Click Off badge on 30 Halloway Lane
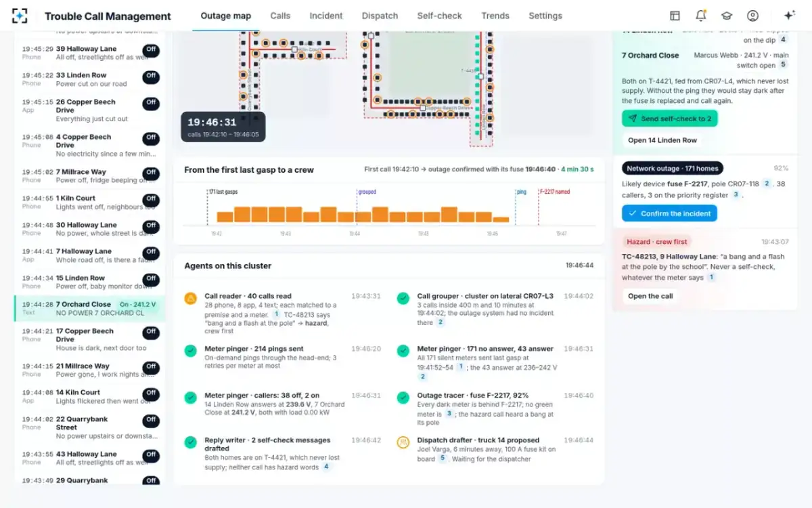The height and width of the screenshot is (508, 812). click(x=151, y=226)
